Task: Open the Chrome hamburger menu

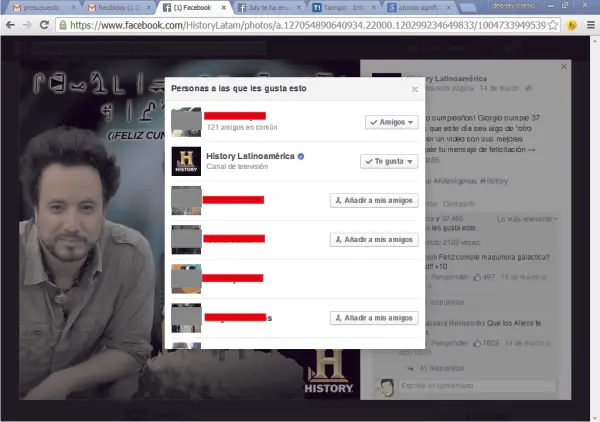Action: 591,25
